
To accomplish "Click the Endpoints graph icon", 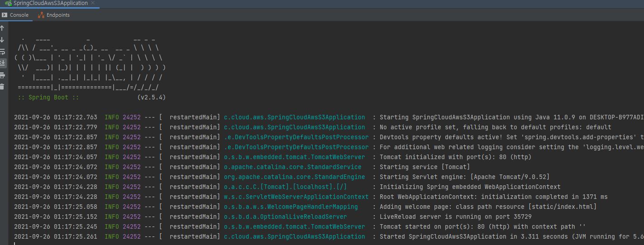I will point(41,15).
